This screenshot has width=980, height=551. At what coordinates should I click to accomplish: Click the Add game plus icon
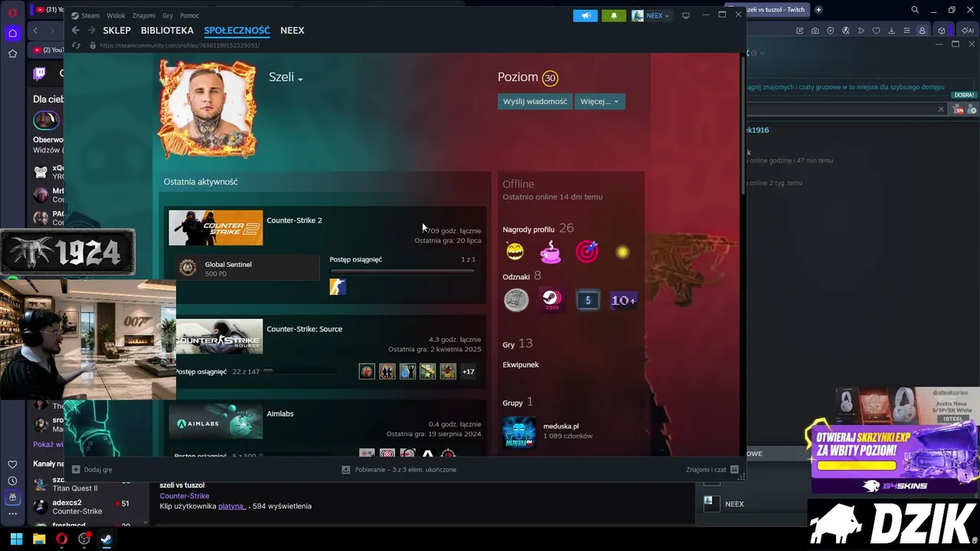(76, 470)
